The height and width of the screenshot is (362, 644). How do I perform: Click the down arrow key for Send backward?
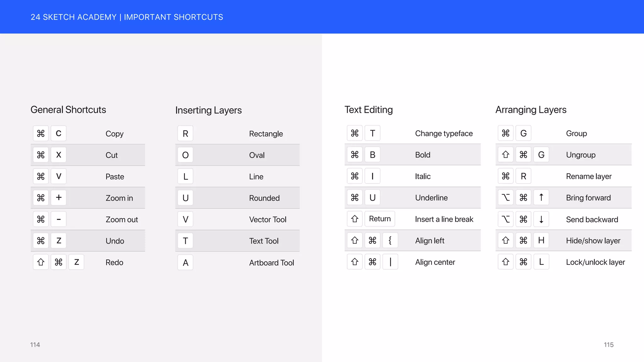point(541,219)
